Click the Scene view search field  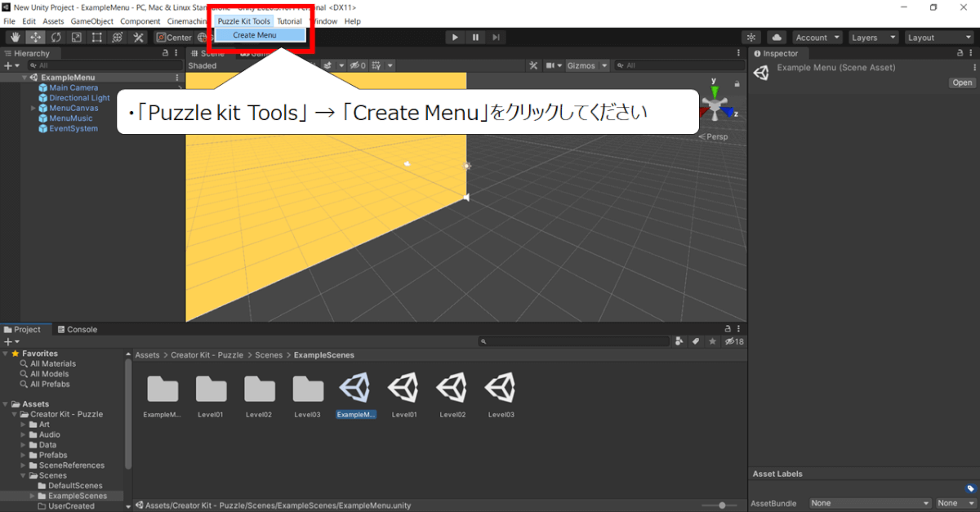pos(679,65)
